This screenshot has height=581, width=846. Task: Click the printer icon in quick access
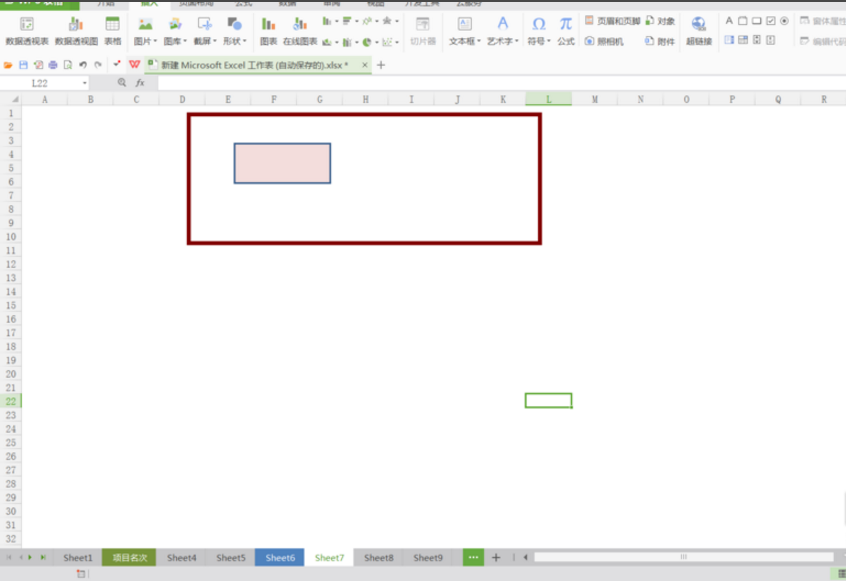pyautogui.click(x=53, y=65)
